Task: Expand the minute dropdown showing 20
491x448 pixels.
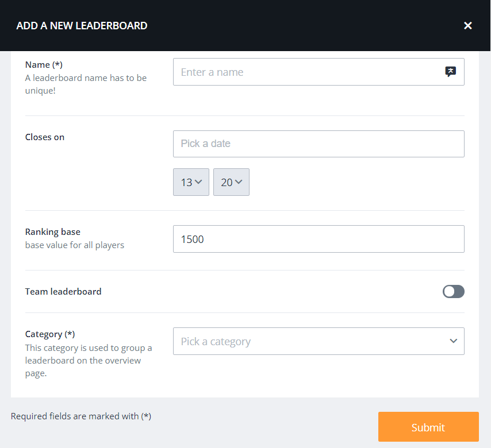Action: pyautogui.click(x=231, y=182)
